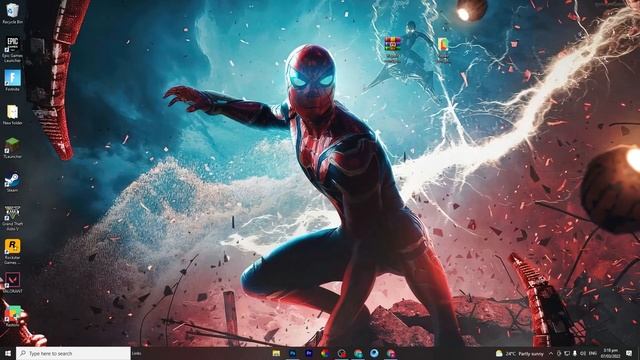Select the Fortnite desktop shortcut
The width and height of the screenshot is (640, 360).
[12, 80]
